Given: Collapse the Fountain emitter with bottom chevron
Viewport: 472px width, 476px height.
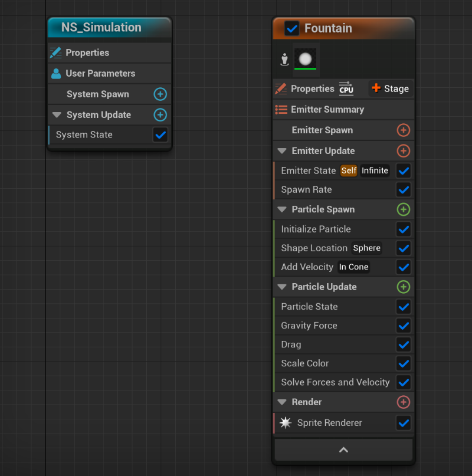Looking at the screenshot, I should tap(343, 450).
